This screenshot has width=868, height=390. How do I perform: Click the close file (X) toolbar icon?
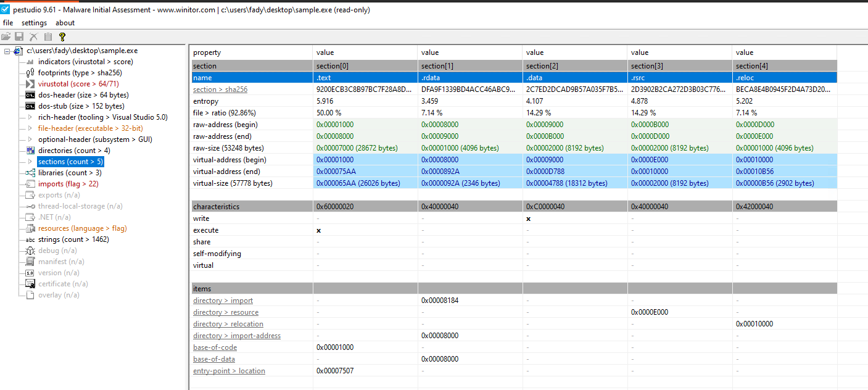click(x=34, y=37)
